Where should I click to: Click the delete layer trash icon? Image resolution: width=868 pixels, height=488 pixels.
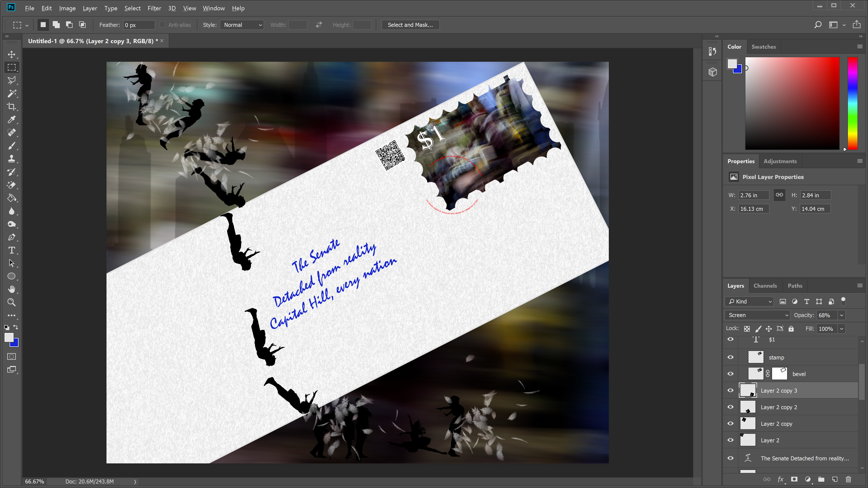click(848, 479)
